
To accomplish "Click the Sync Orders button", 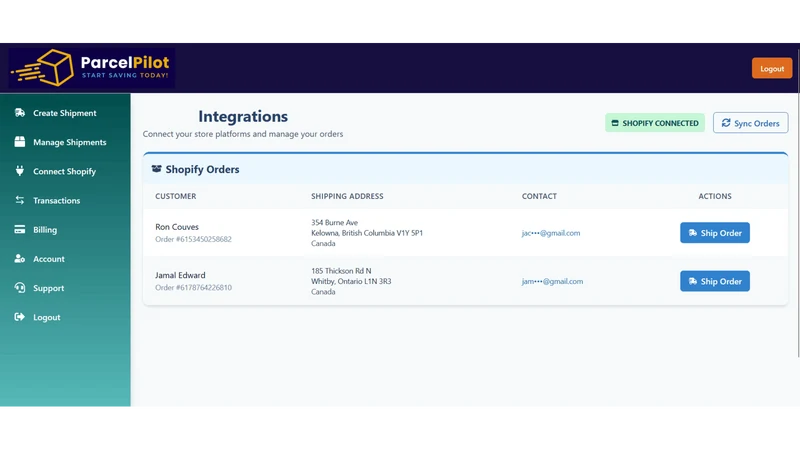I will (x=751, y=123).
